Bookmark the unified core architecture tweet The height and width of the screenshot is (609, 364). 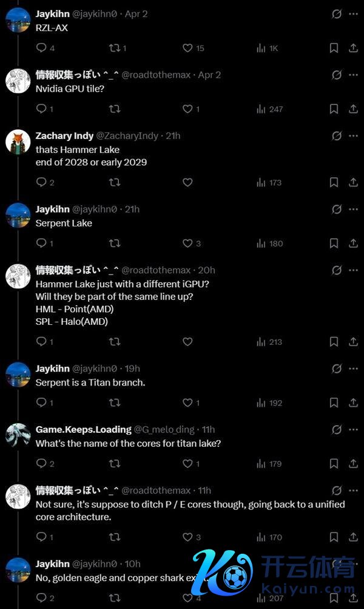[334, 537]
